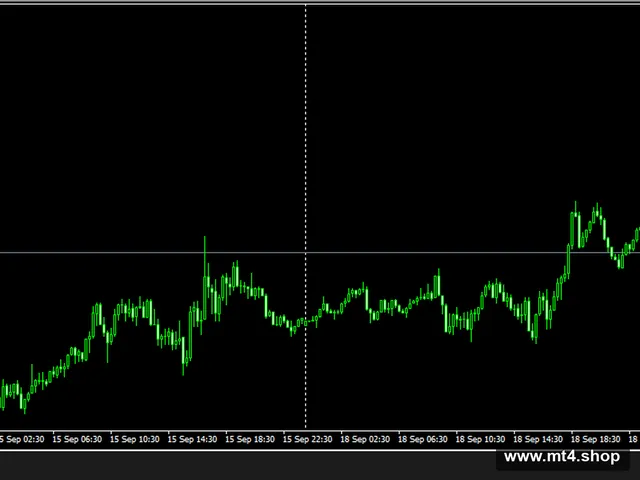Viewport: 640px width, 480px height.
Task: Click the 18 Sep 14:30 time label
Action: pyautogui.click(x=538, y=440)
